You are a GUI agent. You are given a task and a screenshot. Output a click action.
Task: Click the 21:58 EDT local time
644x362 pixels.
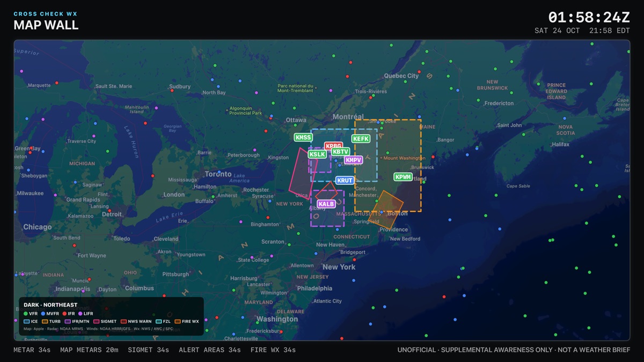610,31
